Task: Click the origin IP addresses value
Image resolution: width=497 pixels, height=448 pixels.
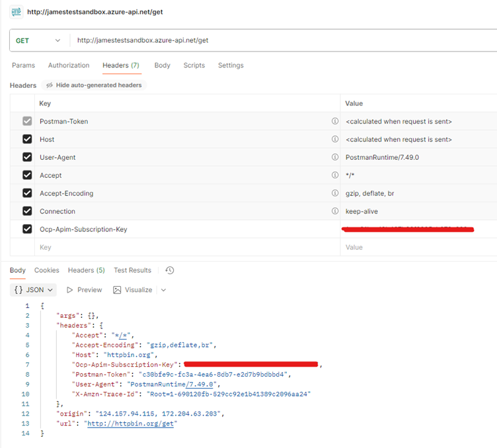Action: pos(157,414)
